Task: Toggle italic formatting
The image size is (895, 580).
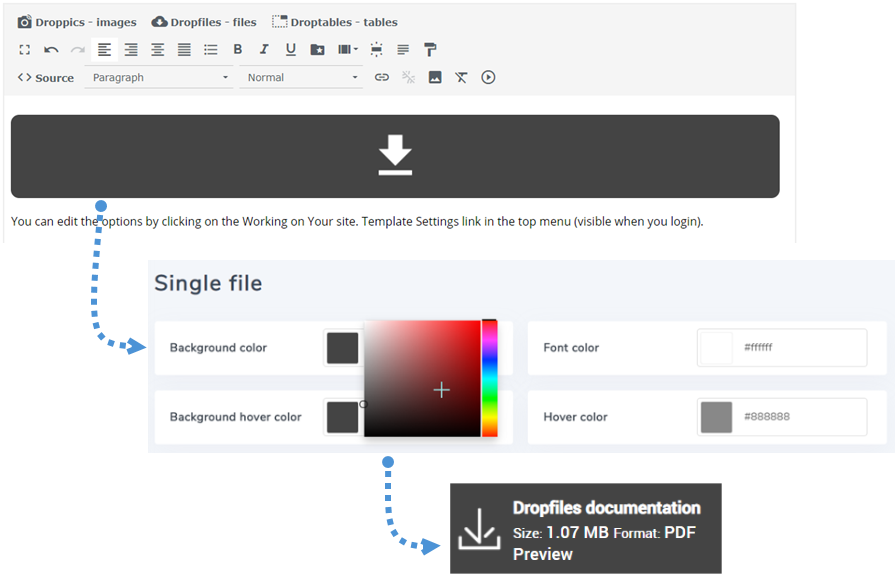Action: pyautogui.click(x=264, y=50)
